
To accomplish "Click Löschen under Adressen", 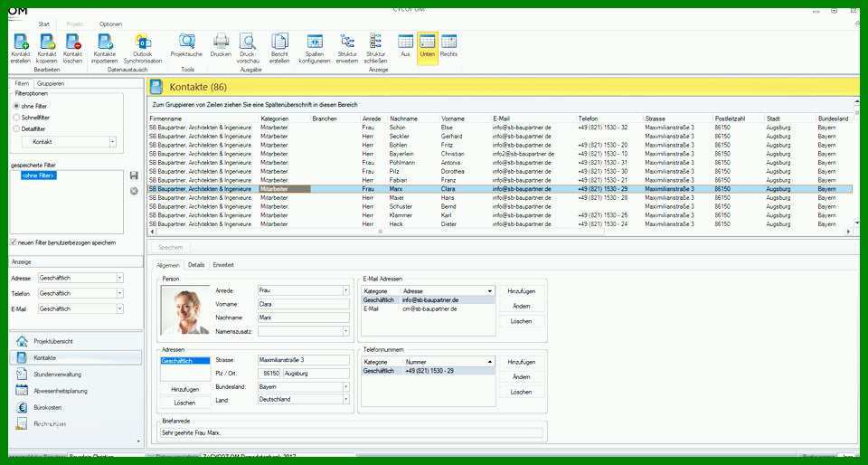I will pos(184,403).
